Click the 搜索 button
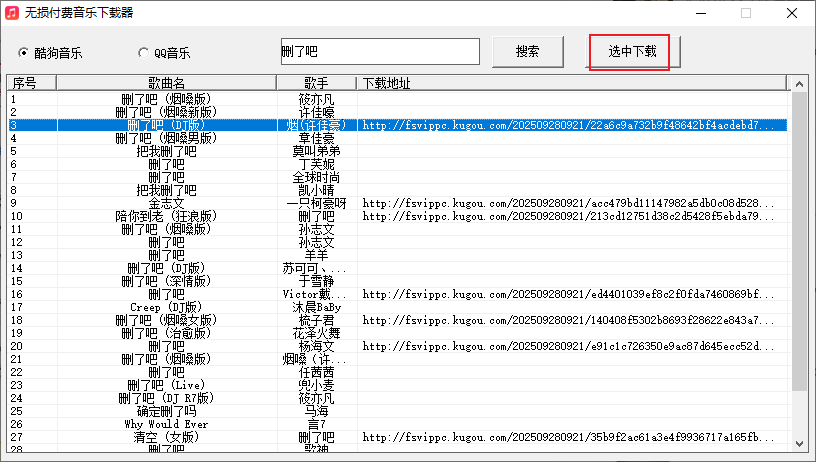 point(528,52)
